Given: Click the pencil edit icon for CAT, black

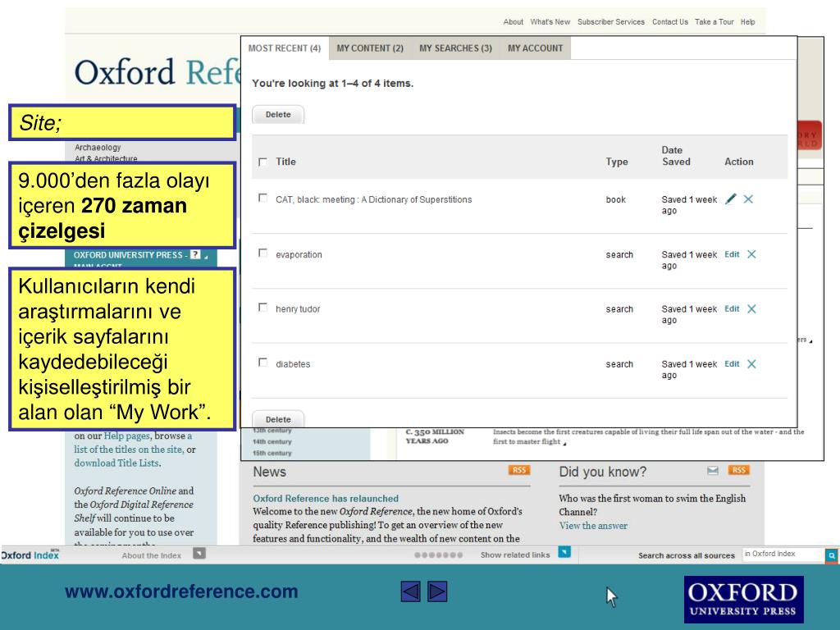Looking at the screenshot, I should coord(730,199).
